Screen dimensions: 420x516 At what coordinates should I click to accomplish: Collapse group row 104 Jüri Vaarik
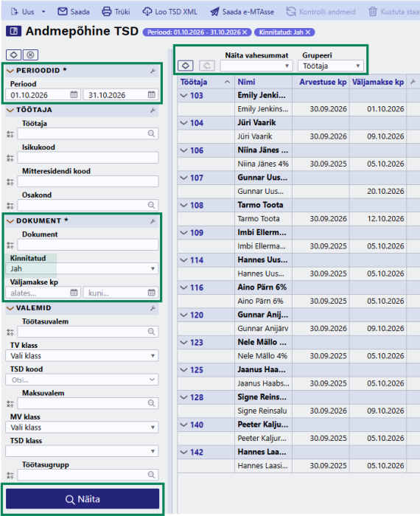[x=183, y=123]
